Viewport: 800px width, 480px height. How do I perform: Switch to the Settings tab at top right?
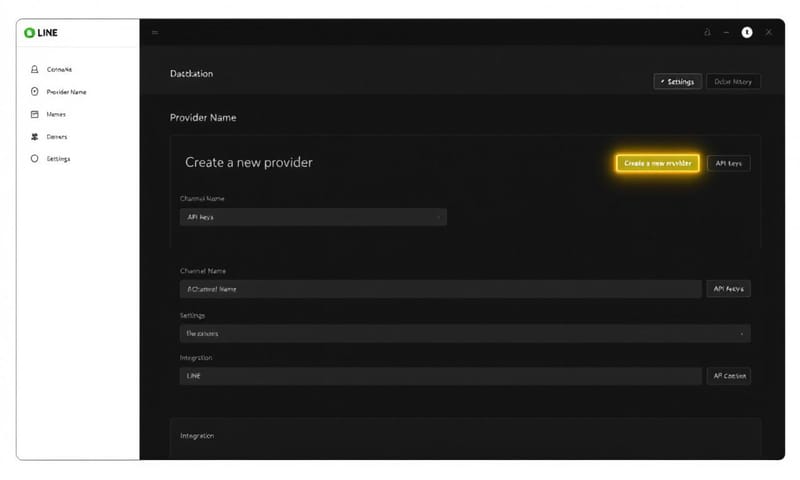677,82
